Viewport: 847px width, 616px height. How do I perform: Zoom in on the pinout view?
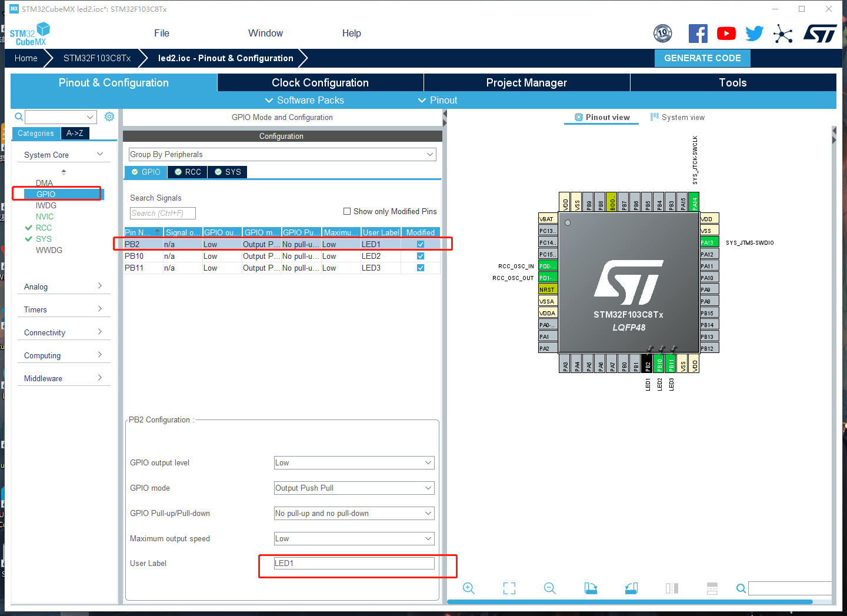(468, 588)
